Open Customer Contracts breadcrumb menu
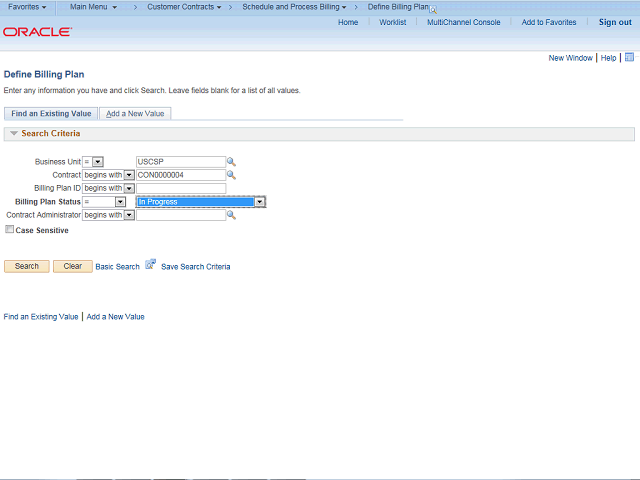 tap(184, 7)
